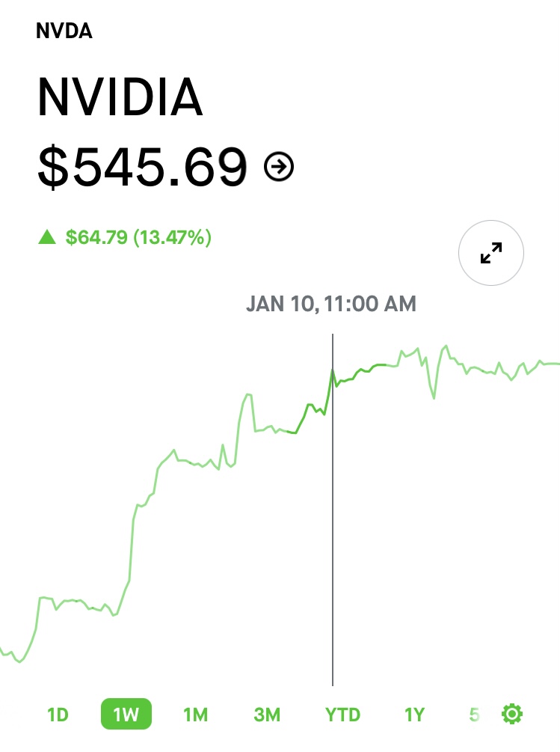
Task: Click the JAN 10, 11:00 AM timestamp label
Action: (x=331, y=304)
